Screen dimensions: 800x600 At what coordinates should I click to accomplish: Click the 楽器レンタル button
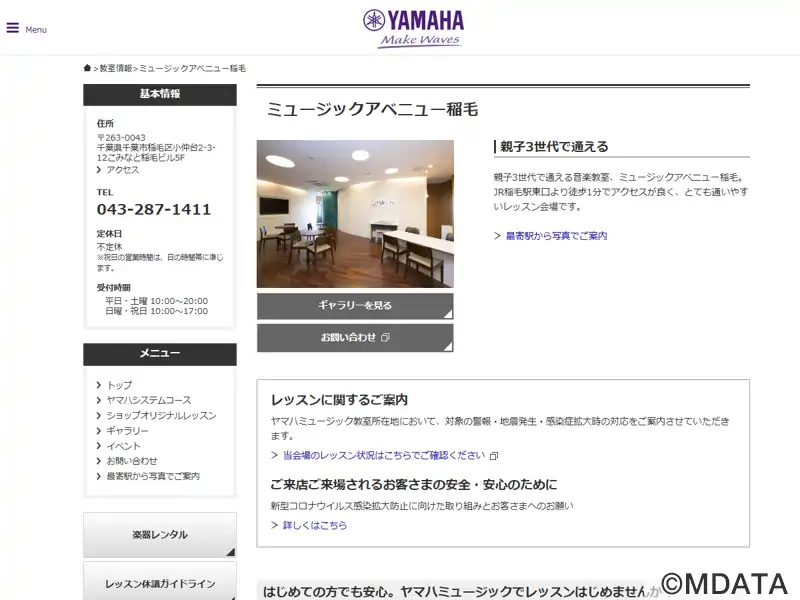pyautogui.click(x=160, y=535)
